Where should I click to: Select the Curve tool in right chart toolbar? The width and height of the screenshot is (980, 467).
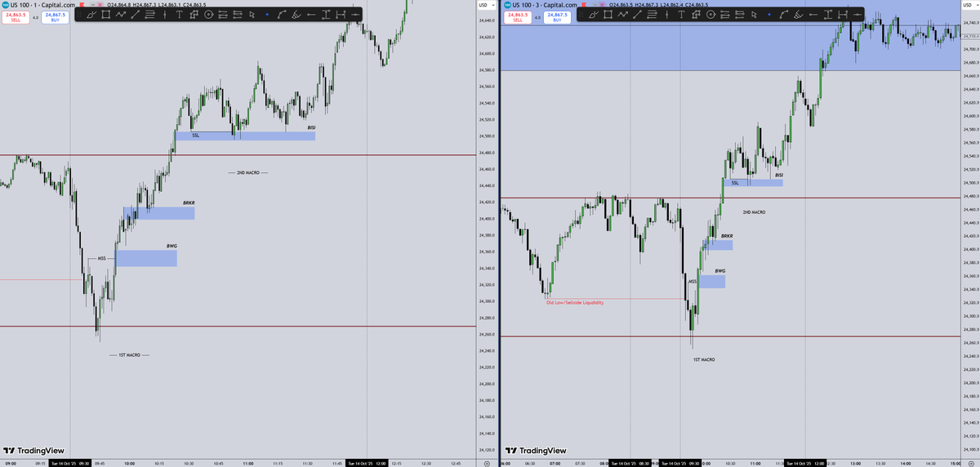(784, 15)
